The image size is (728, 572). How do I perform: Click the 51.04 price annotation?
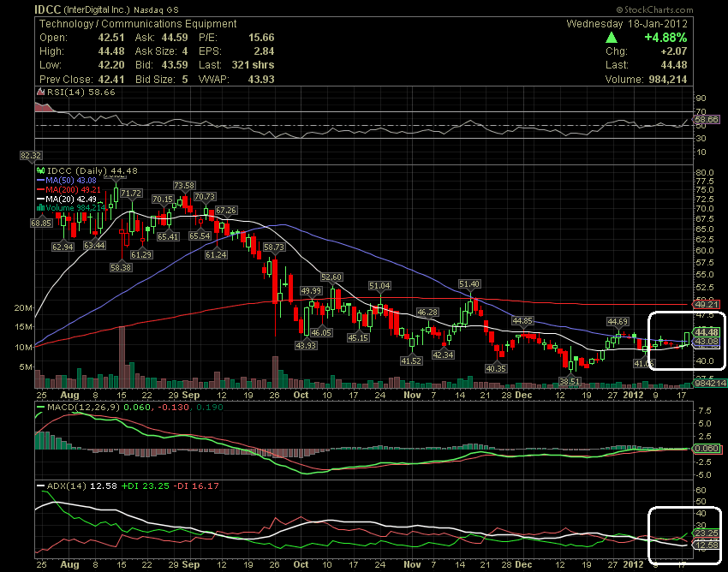pos(379,285)
